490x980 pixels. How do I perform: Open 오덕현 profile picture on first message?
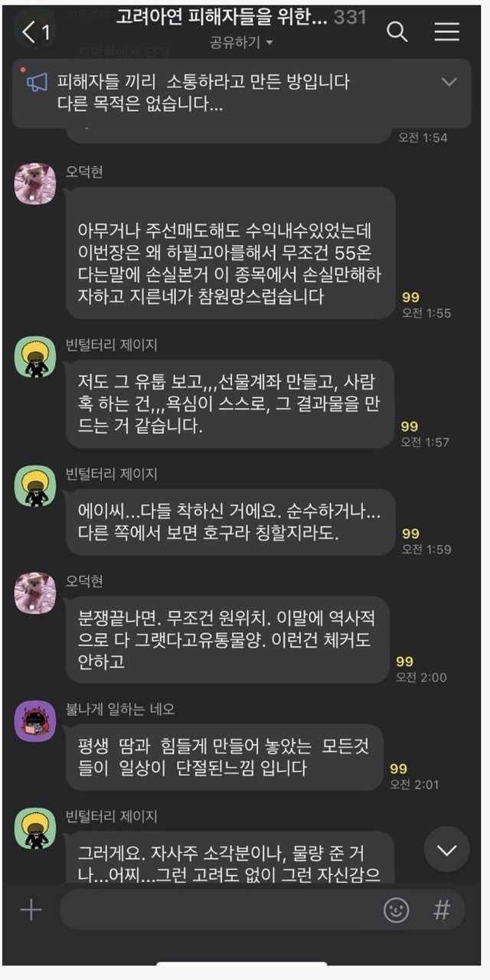tap(35, 184)
